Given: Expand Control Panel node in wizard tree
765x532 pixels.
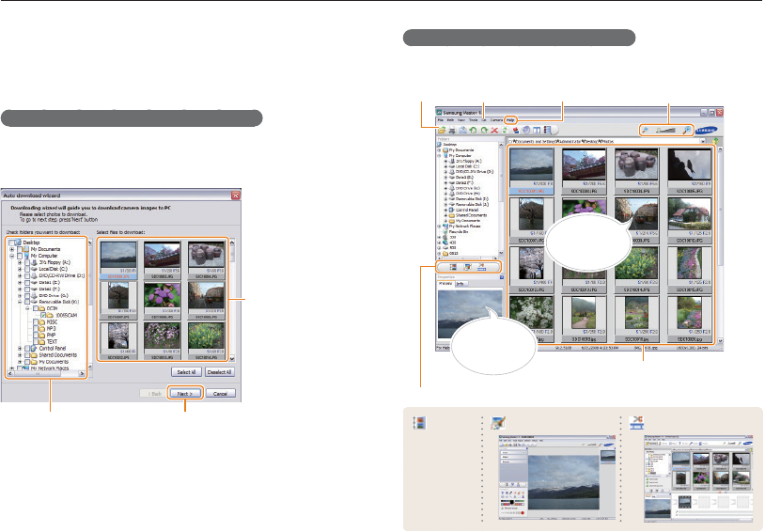Looking at the screenshot, I should click(20, 349).
